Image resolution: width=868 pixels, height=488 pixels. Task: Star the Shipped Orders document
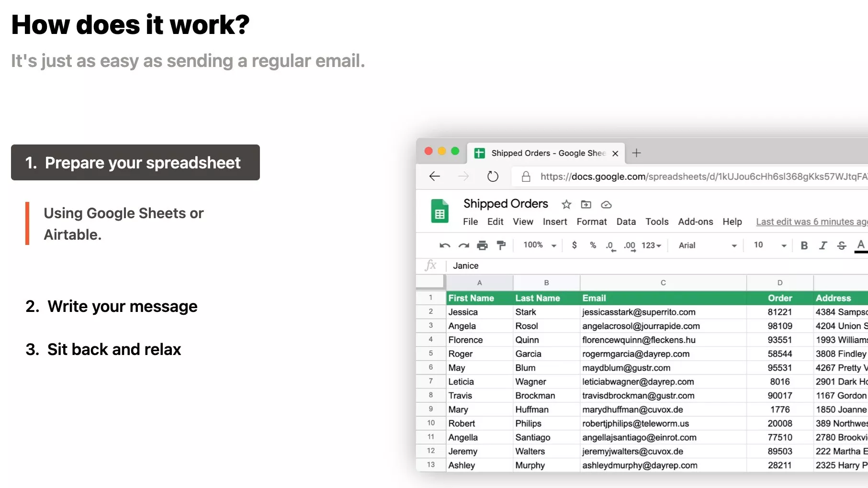coord(566,205)
